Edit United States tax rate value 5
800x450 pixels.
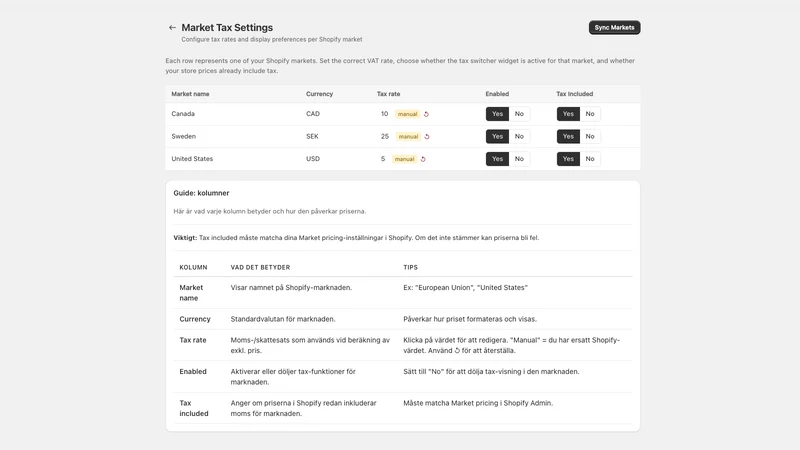click(x=383, y=159)
